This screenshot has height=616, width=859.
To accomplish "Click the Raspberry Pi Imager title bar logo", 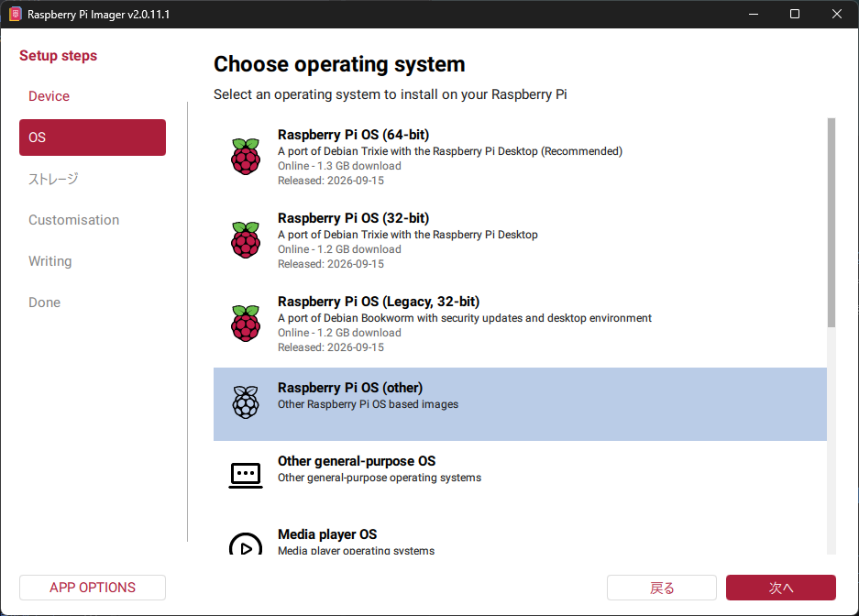I will (16, 15).
